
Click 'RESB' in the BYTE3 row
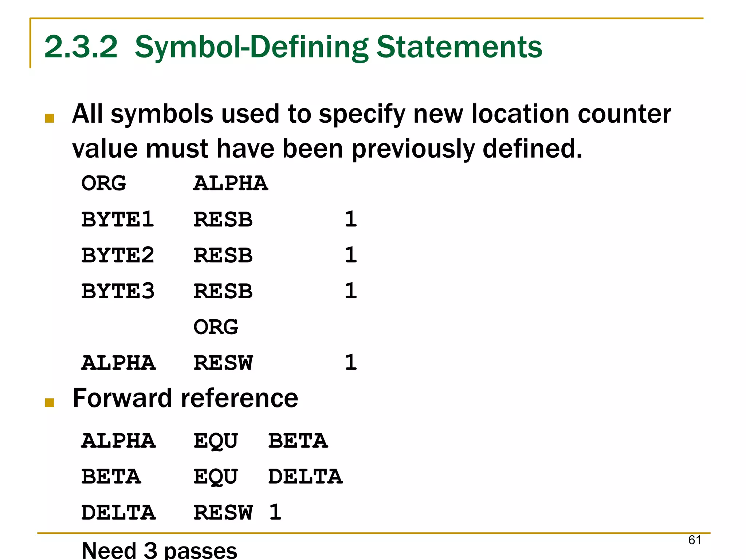click(223, 291)
